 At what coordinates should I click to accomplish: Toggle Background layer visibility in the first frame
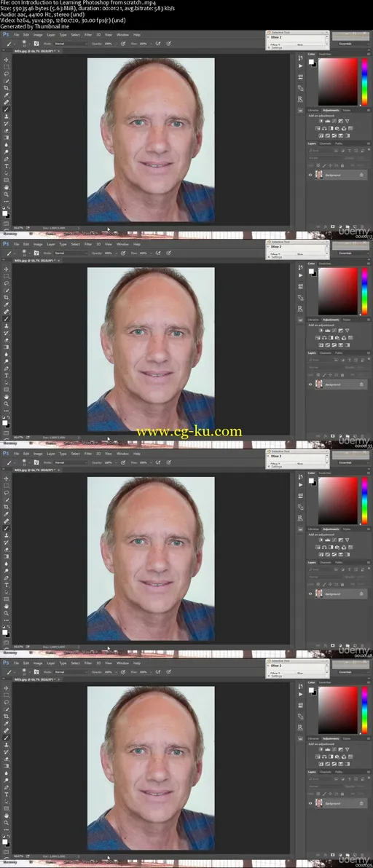pyautogui.click(x=310, y=175)
